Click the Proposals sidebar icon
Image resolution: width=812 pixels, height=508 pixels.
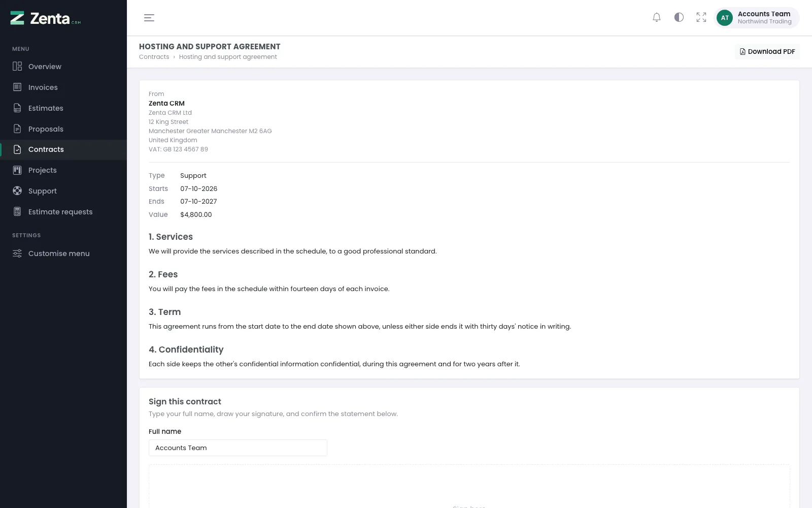point(17,129)
